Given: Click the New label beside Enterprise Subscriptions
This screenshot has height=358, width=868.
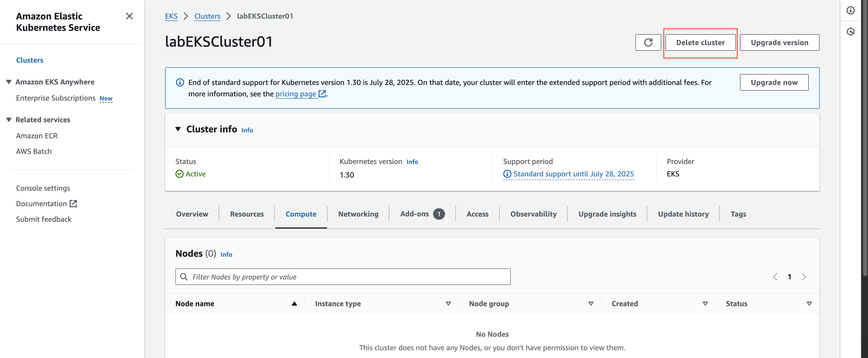Looking at the screenshot, I should coord(106,98).
